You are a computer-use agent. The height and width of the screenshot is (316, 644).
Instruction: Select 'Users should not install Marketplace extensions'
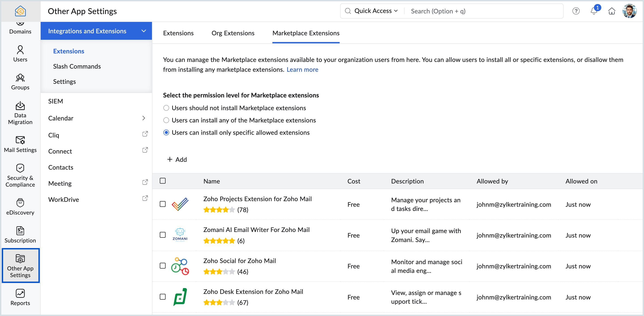pos(166,108)
